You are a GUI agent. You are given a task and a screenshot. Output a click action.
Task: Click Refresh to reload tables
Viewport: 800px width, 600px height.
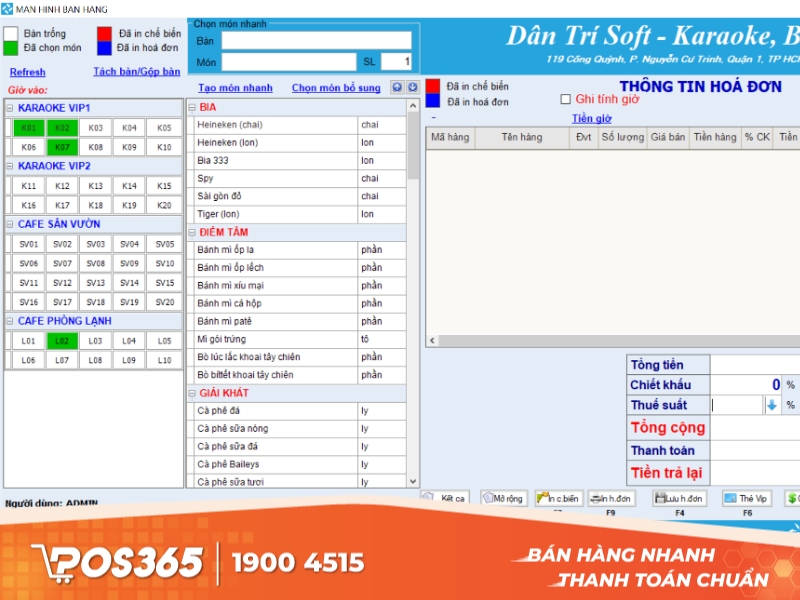[27, 71]
